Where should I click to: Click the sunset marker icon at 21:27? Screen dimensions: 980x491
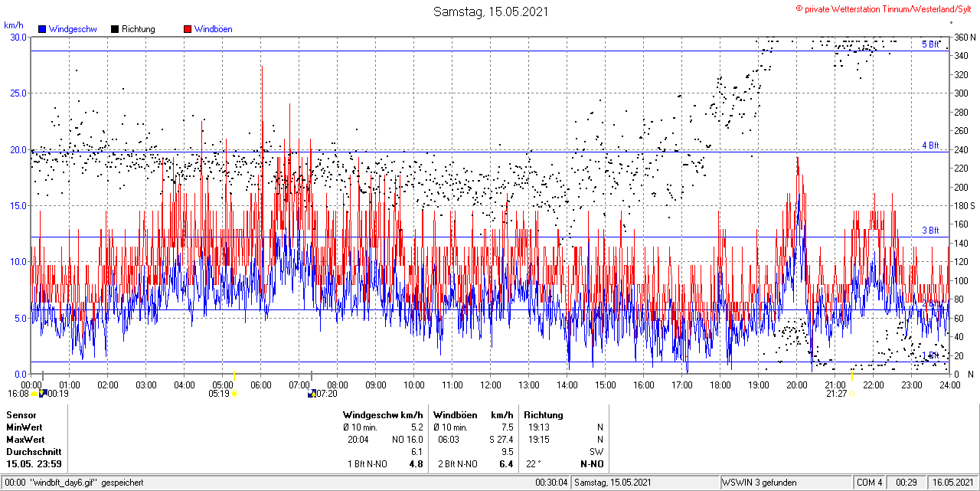pos(851,393)
